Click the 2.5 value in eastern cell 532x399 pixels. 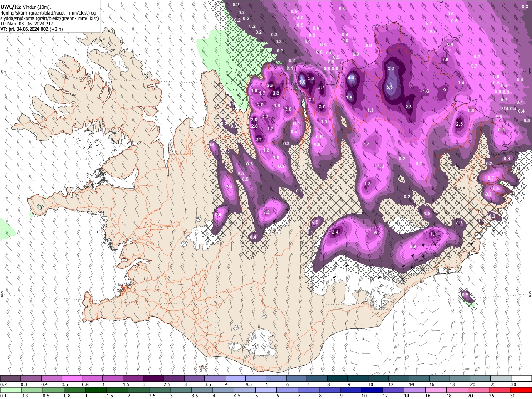(459, 124)
